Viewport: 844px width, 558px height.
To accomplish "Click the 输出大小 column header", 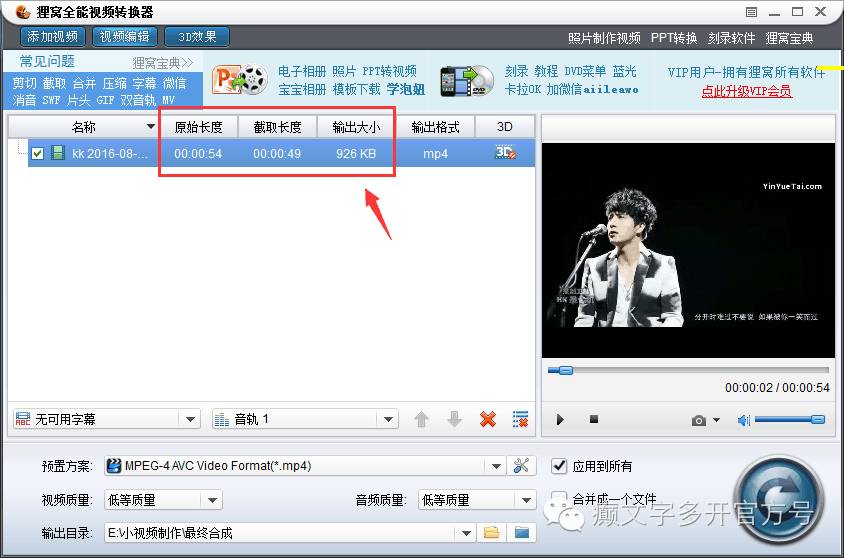I will point(356,127).
